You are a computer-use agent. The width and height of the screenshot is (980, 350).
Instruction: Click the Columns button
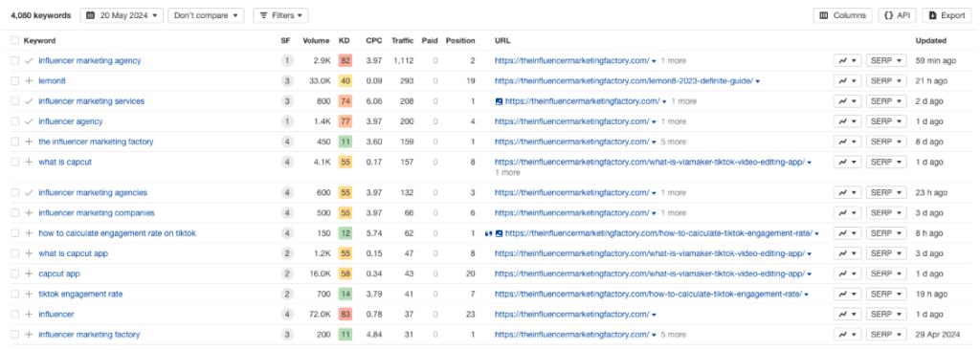tap(842, 15)
